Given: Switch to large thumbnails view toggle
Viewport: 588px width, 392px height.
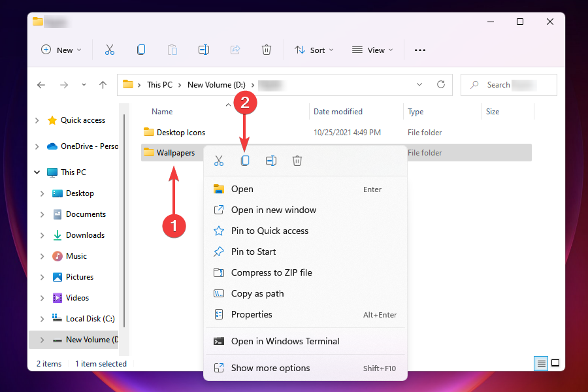Looking at the screenshot, I should 555,363.
